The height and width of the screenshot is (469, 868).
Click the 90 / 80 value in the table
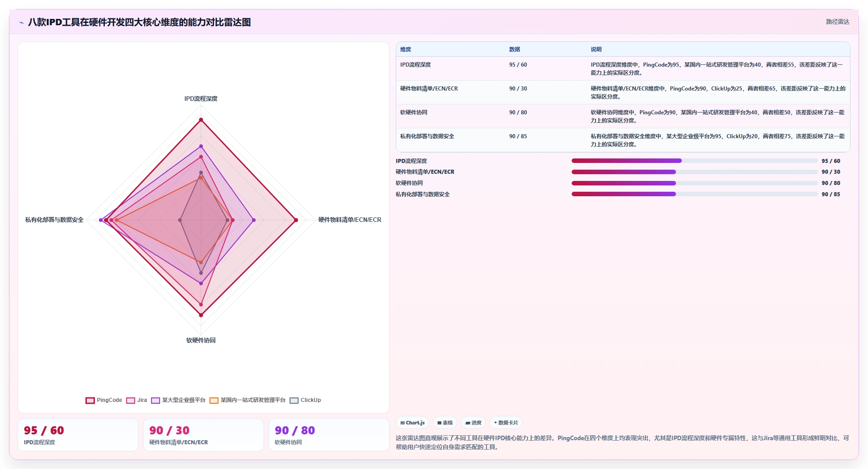[x=518, y=113]
